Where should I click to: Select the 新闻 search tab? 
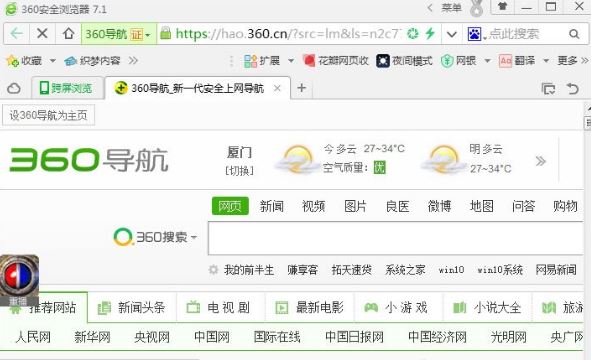272,206
